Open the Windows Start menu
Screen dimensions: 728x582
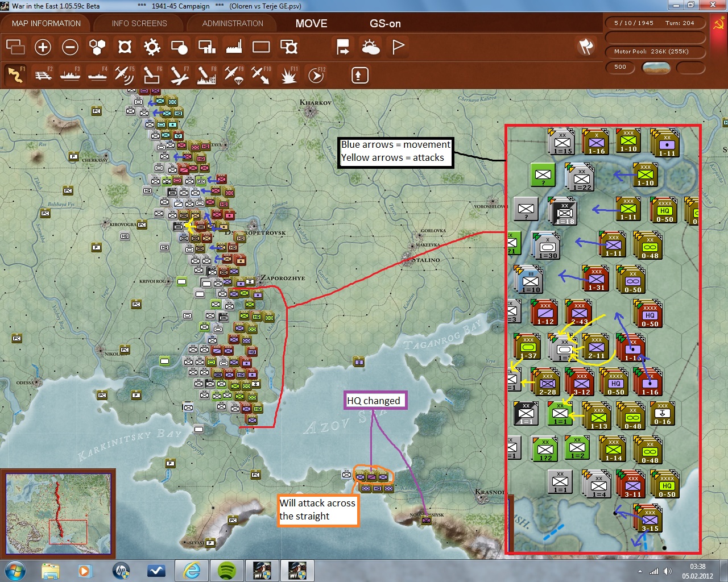pos(14,571)
